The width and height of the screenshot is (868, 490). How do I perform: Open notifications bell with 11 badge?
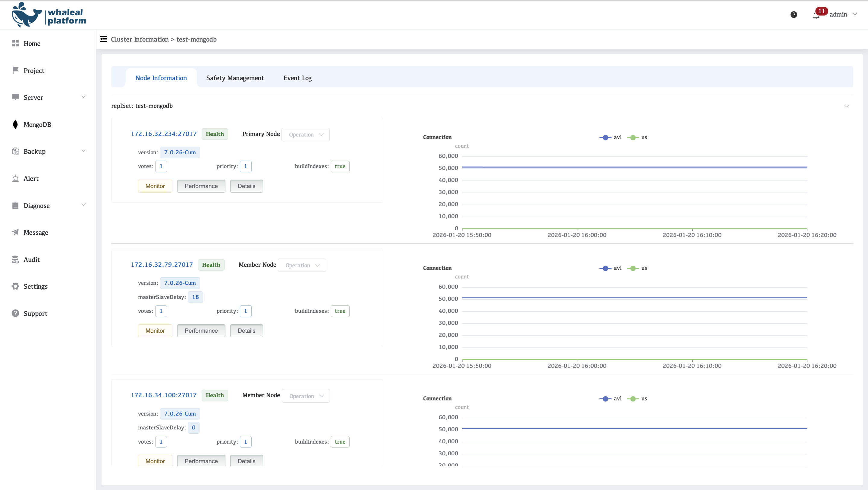[x=816, y=15]
